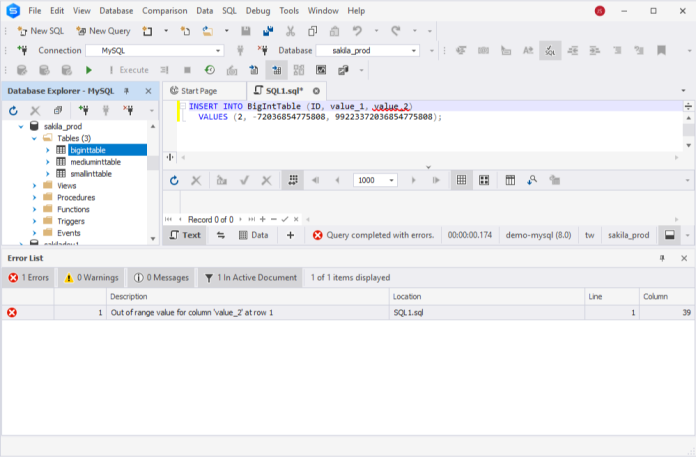Toggle the 1 Errors filter
Image resolution: width=696 pixels, height=457 pixels.
[x=29, y=277]
